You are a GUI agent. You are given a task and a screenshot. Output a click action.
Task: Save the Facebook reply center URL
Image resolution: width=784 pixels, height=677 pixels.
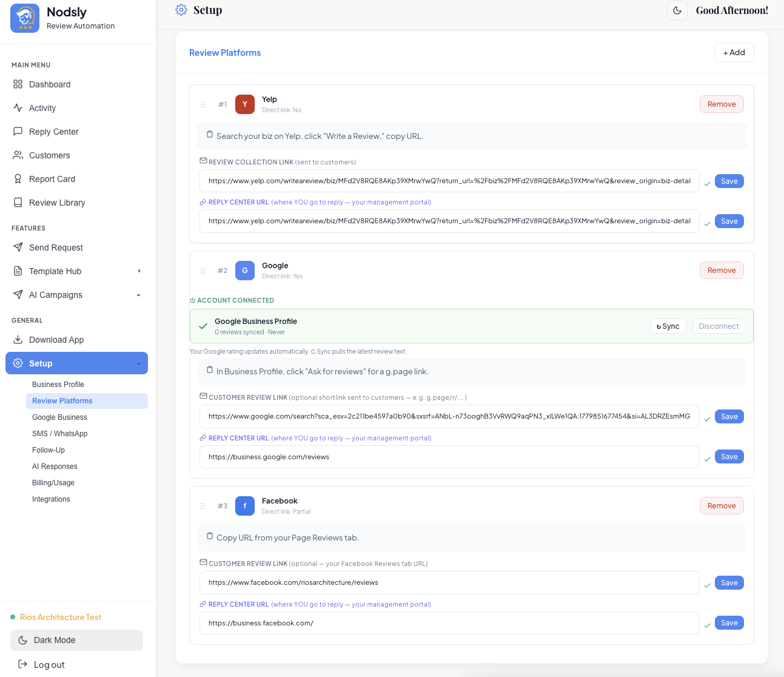point(729,623)
